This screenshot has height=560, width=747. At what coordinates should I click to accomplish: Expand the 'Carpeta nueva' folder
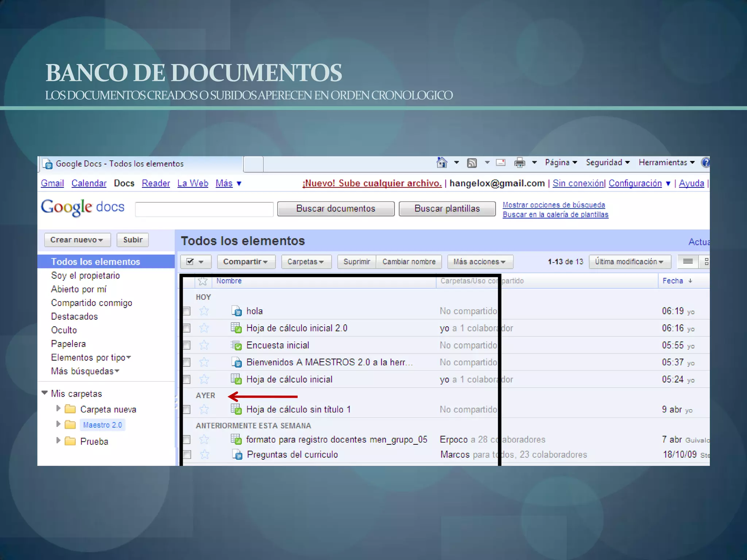click(58, 408)
